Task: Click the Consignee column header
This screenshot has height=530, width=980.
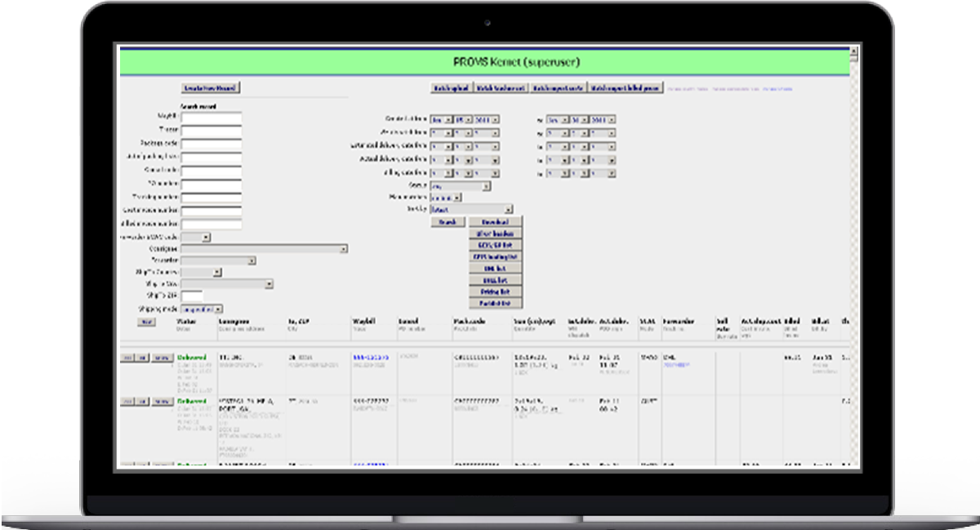Action: (235, 322)
